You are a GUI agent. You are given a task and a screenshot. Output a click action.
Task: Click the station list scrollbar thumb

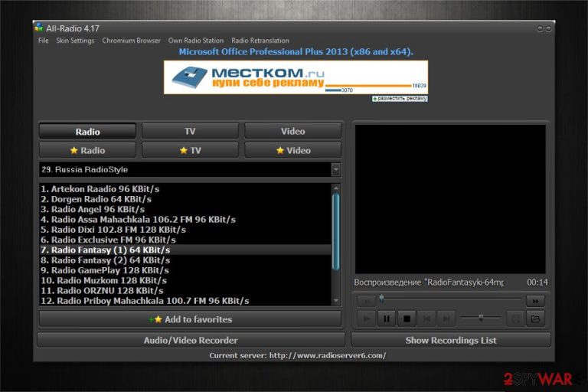pos(335,231)
